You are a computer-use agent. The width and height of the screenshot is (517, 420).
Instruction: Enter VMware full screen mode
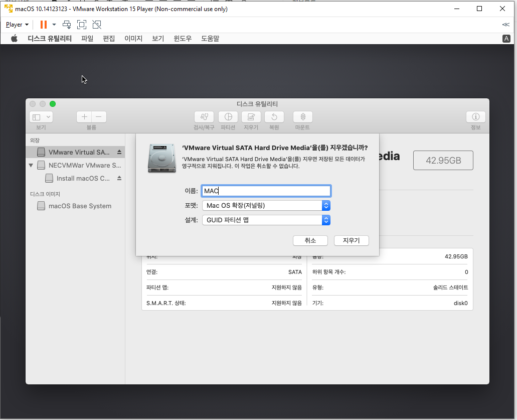pos(82,25)
